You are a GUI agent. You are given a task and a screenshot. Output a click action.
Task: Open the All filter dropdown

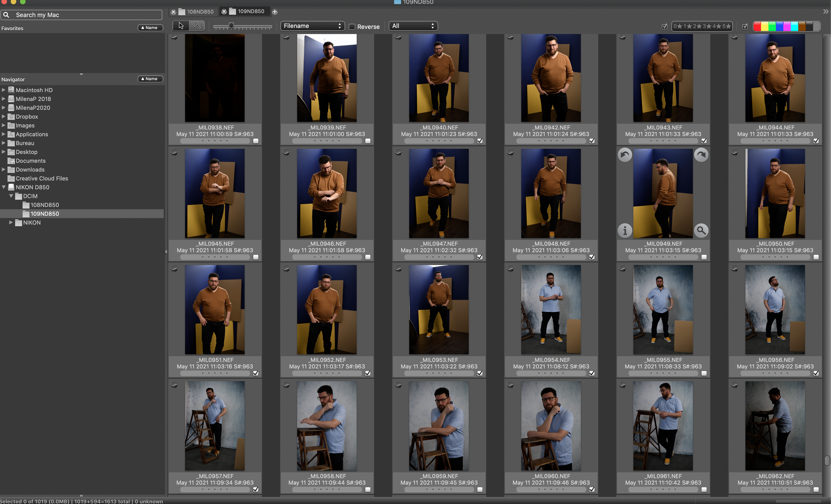click(x=413, y=26)
